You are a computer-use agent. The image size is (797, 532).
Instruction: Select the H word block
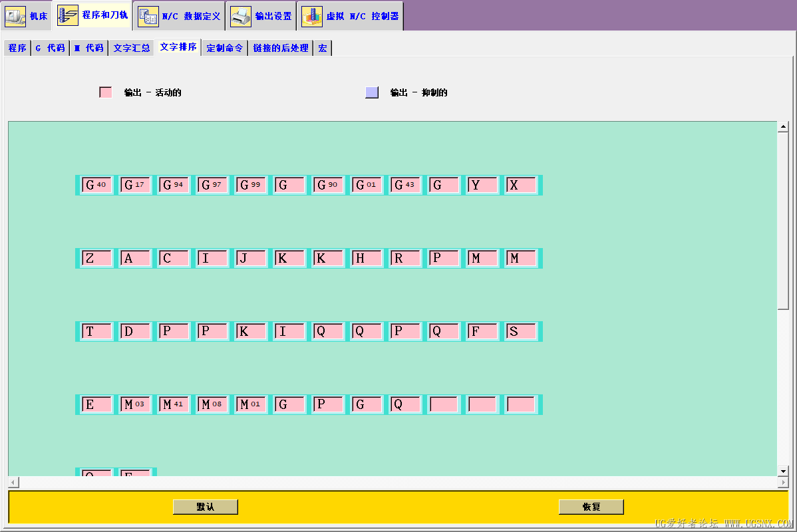point(367,258)
